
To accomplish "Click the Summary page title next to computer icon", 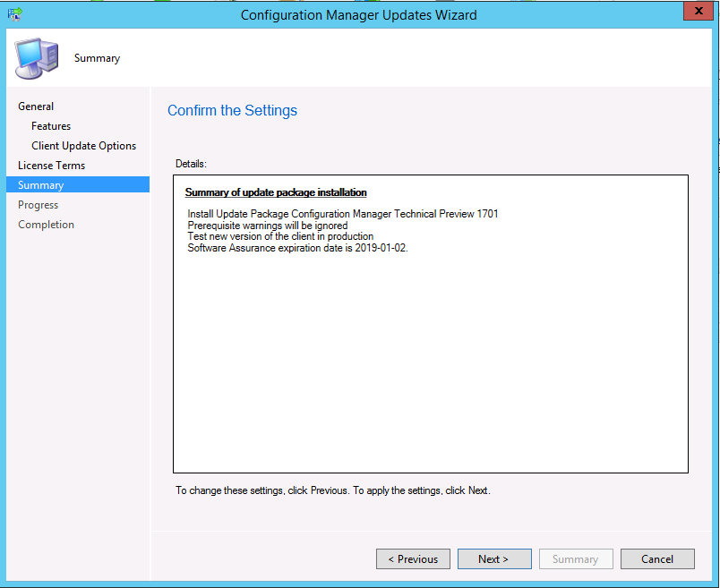I will [98, 58].
